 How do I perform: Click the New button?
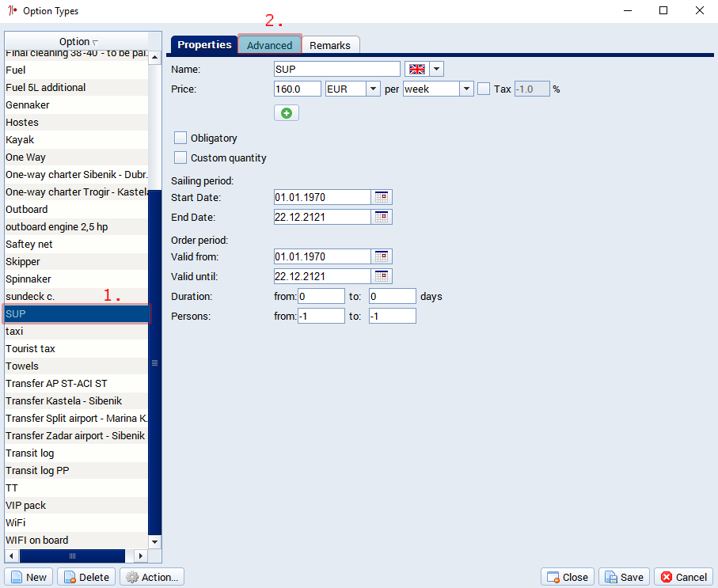pyautogui.click(x=28, y=577)
